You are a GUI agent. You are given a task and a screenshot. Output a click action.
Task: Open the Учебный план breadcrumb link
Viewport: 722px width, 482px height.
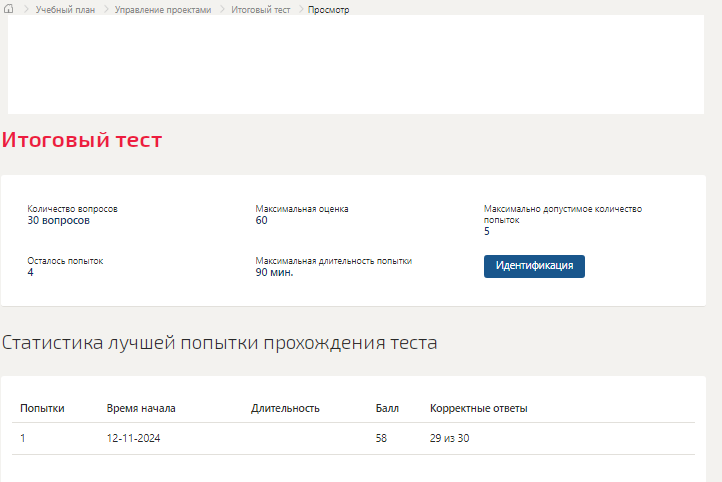(64, 9)
